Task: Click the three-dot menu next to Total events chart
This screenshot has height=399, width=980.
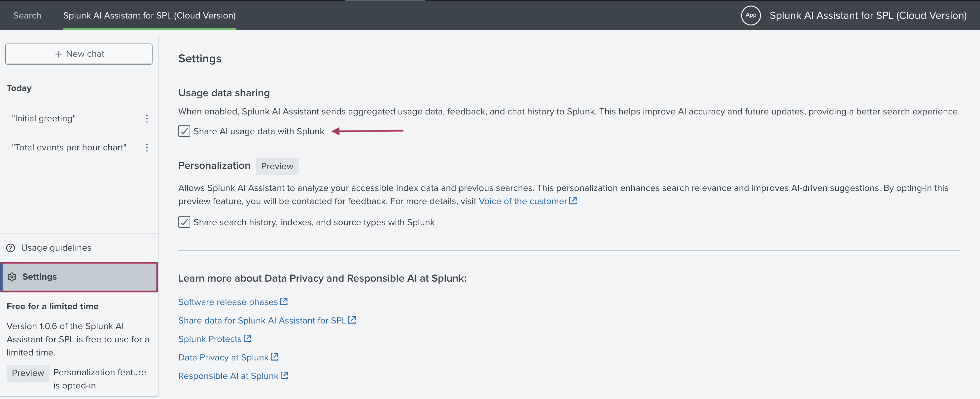Action: [146, 147]
